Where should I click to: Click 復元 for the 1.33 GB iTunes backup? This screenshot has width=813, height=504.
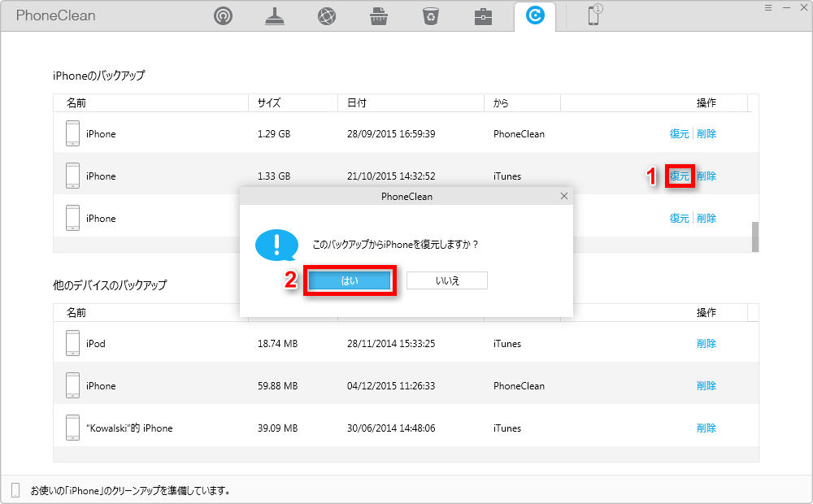[679, 176]
